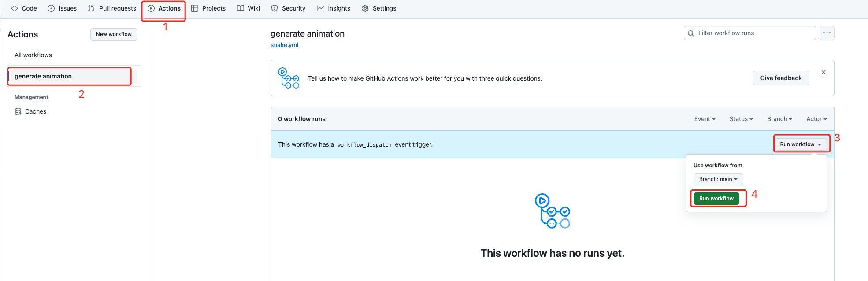
Task: Click the Settings gear icon
Action: 365,8
